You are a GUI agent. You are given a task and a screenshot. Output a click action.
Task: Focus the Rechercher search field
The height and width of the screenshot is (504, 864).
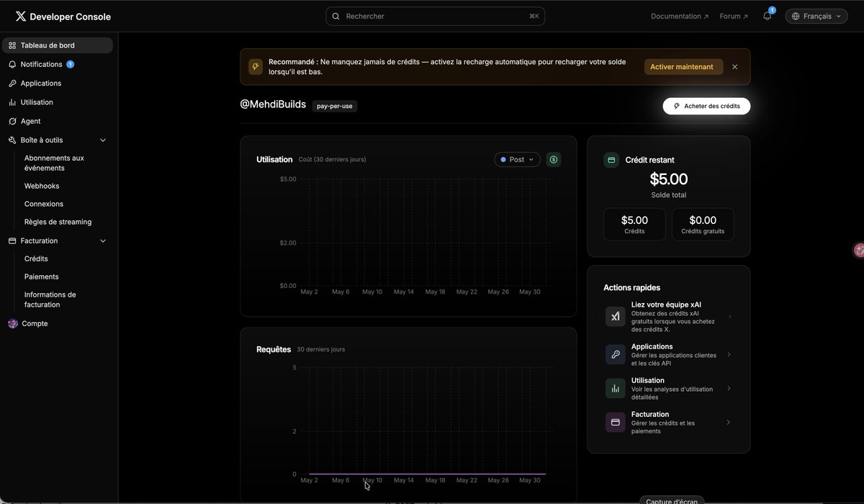tap(435, 16)
